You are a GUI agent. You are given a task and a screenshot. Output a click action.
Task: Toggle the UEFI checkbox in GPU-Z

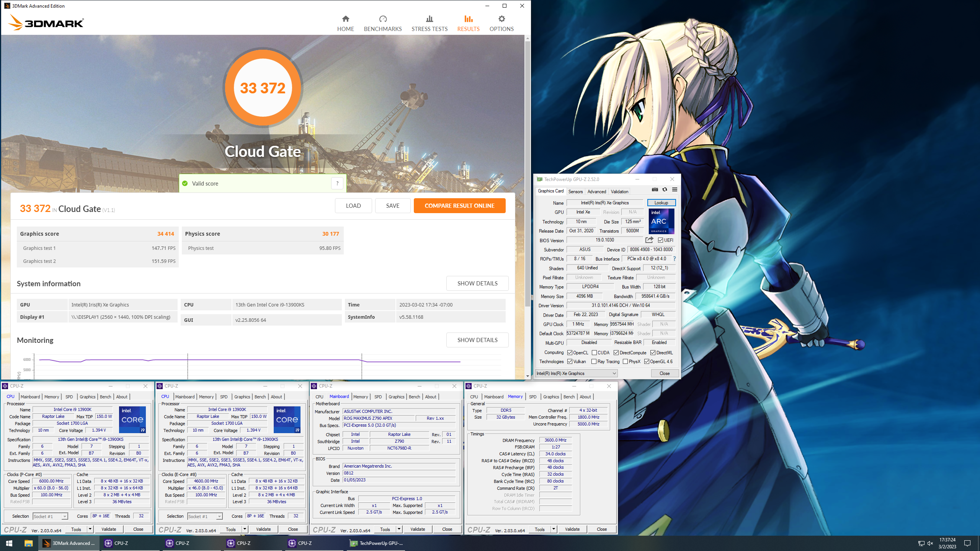(661, 240)
